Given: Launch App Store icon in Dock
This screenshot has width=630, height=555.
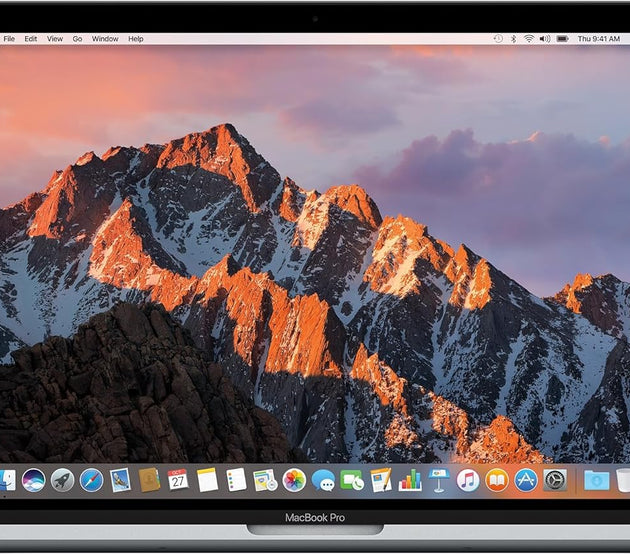Looking at the screenshot, I should tap(526, 480).
